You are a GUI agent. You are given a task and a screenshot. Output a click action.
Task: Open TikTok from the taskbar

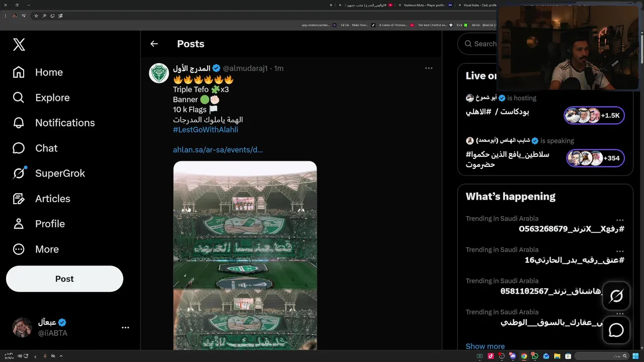click(491, 356)
